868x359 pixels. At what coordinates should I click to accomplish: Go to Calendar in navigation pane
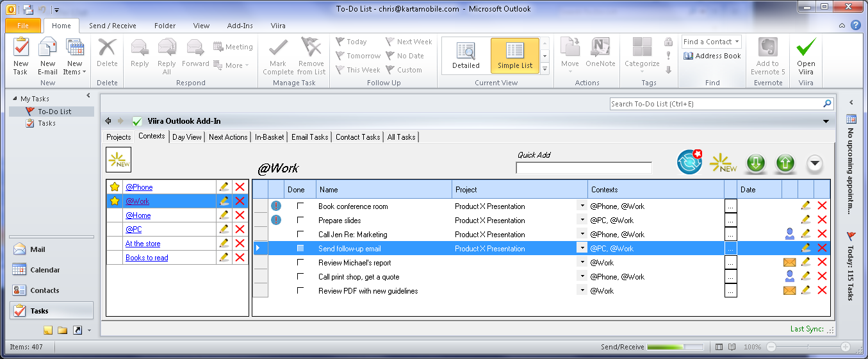coord(51,270)
